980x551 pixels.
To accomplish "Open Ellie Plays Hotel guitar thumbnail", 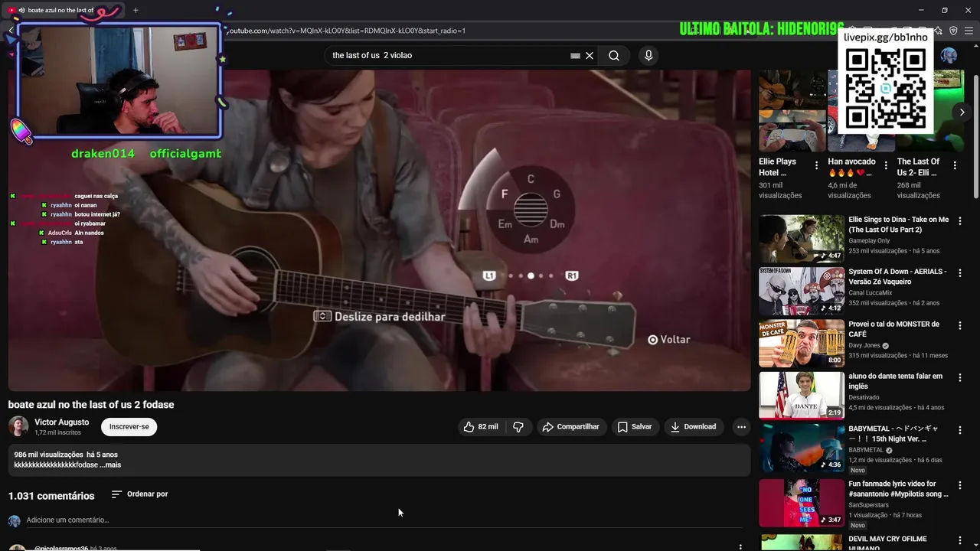I will (792, 112).
